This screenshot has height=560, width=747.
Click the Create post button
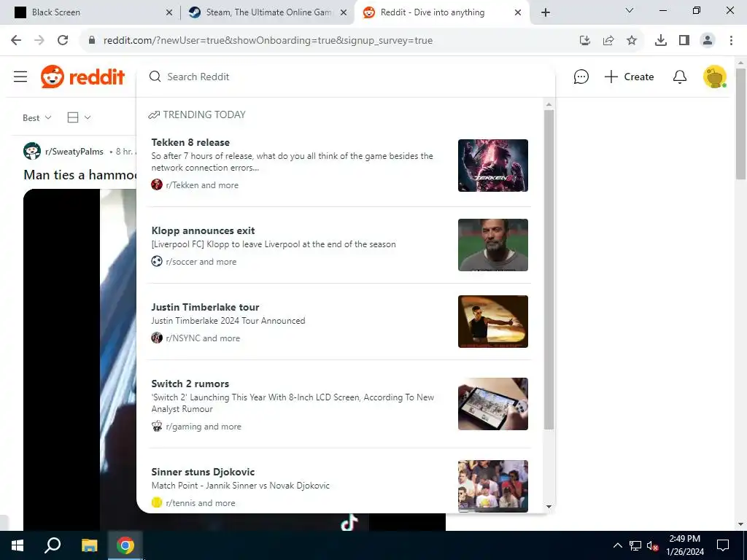pos(629,77)
